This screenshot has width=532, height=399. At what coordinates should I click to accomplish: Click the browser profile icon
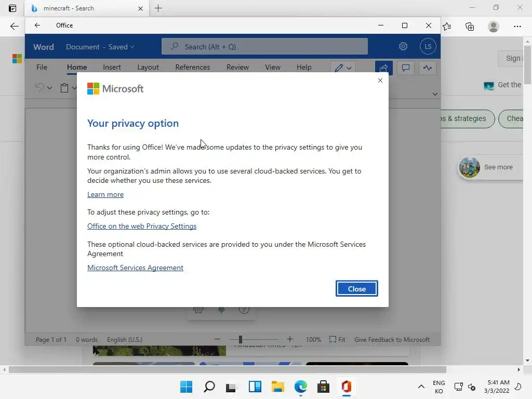point(494,26)
